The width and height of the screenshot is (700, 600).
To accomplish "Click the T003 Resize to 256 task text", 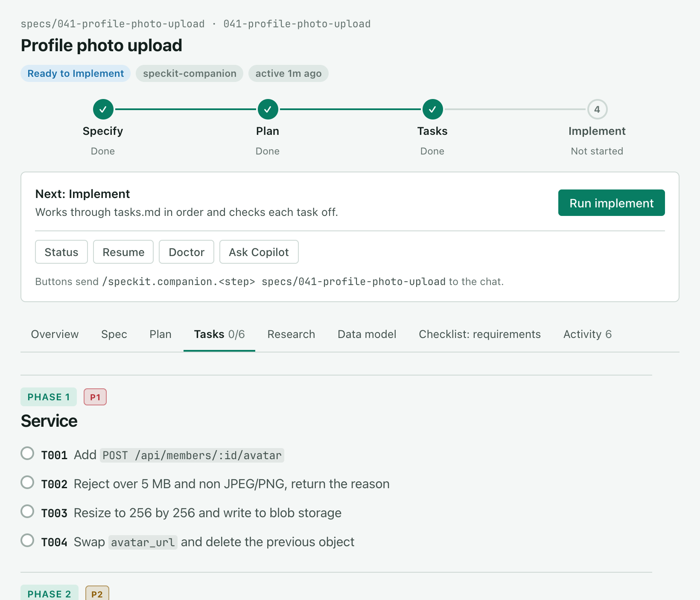I will click(207, 513).
